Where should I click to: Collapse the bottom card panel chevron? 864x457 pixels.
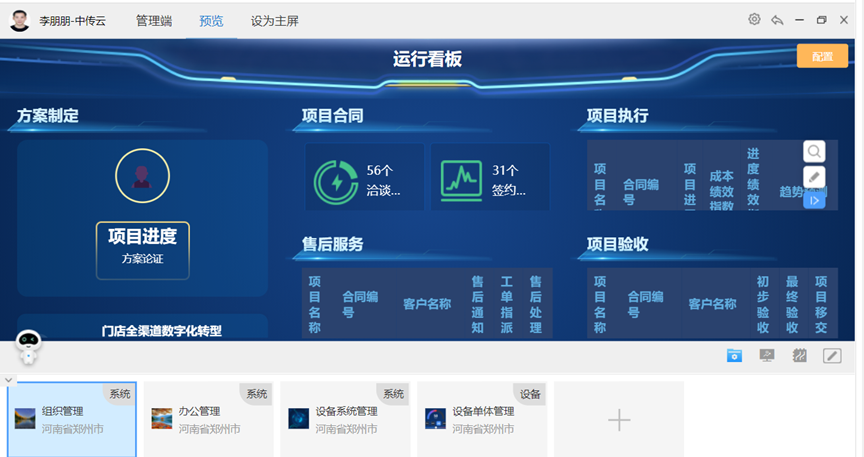click(8, 380)
